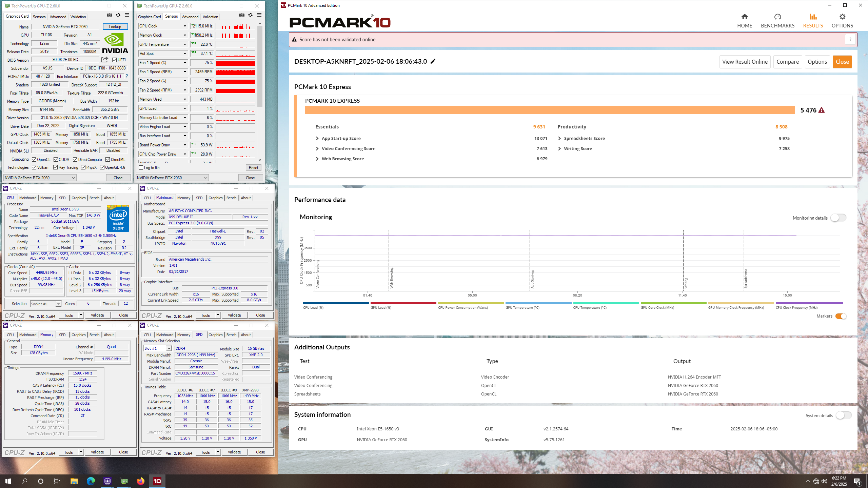Refresh GPU-Z Sensors window
The width and height of the screenshot is (868, 488).
(250, 15)
